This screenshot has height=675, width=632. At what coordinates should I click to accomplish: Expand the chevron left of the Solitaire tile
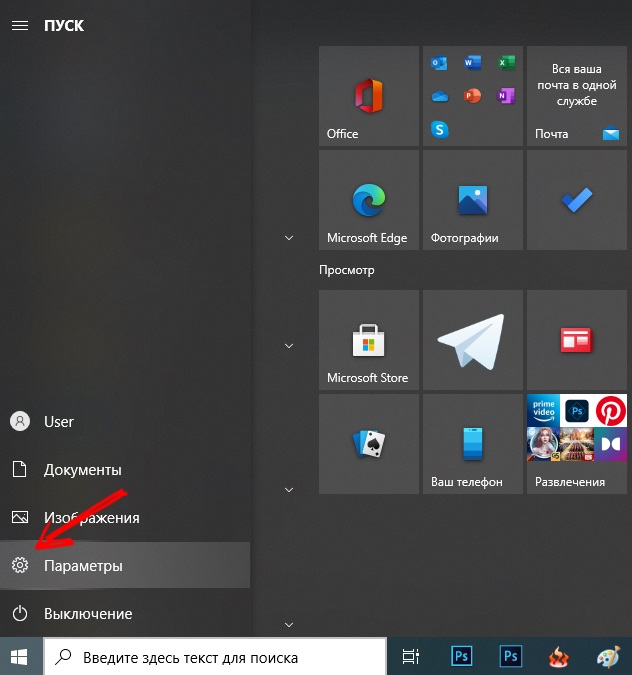pos(289,489)
